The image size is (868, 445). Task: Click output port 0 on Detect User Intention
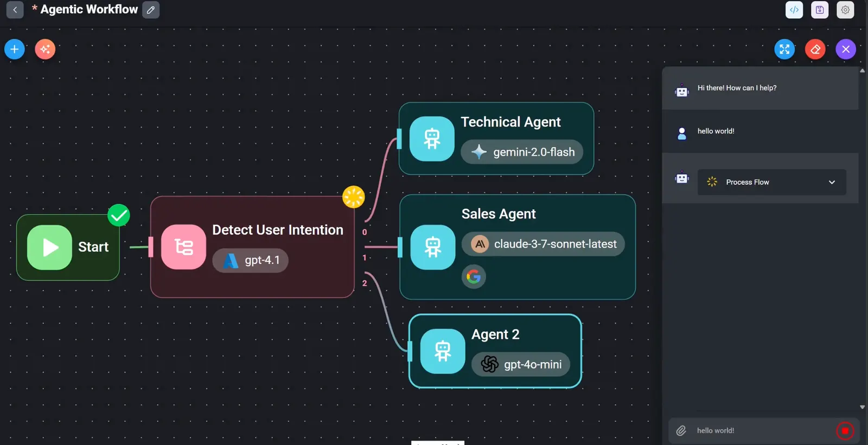click(365, 232)
